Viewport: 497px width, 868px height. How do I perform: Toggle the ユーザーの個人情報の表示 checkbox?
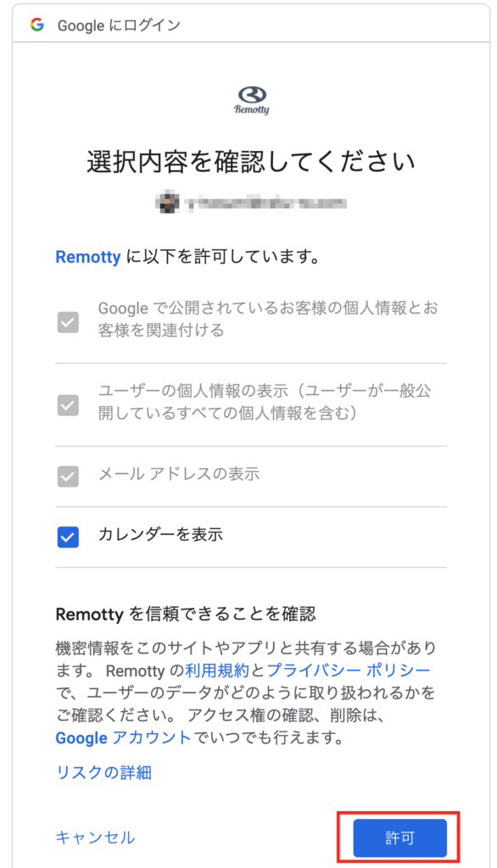point(68,405)
